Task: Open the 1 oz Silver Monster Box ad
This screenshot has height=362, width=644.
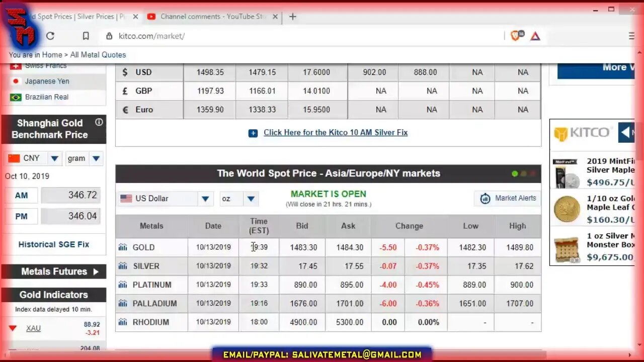Action: (593, 247)
